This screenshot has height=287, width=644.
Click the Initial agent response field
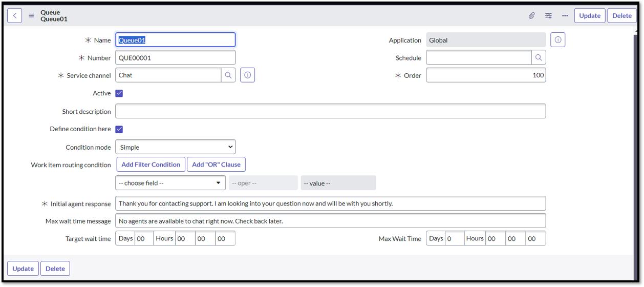point(331,203)
